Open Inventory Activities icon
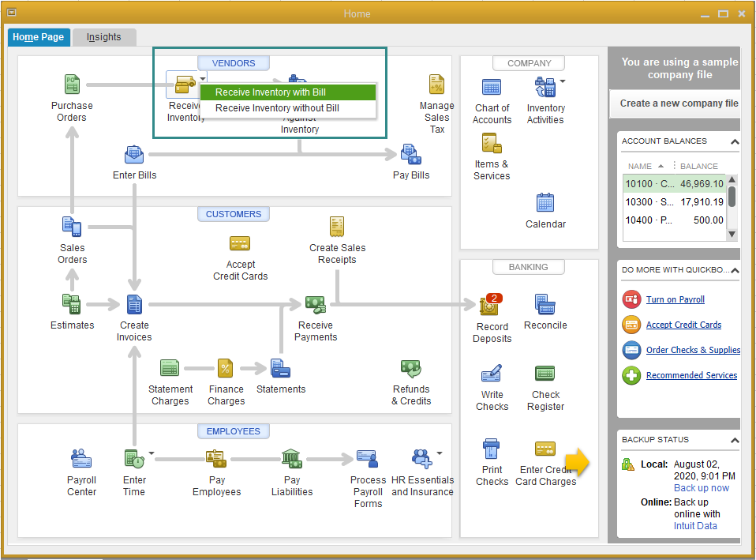This screenshot has width=756, height=560. point(545,88)
